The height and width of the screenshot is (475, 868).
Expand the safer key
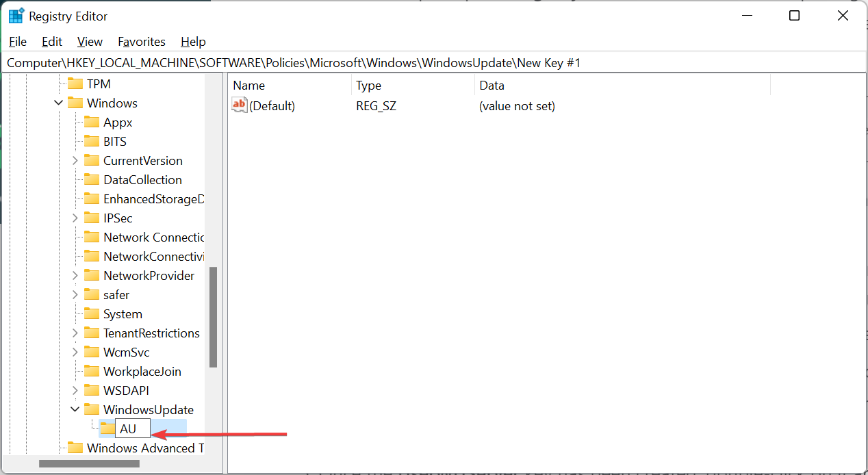(75, 295)
